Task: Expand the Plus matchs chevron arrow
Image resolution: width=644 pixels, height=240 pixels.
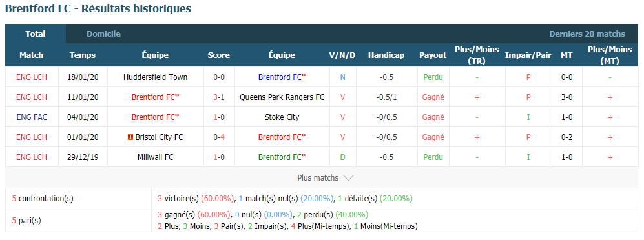Action: [348, 178]
